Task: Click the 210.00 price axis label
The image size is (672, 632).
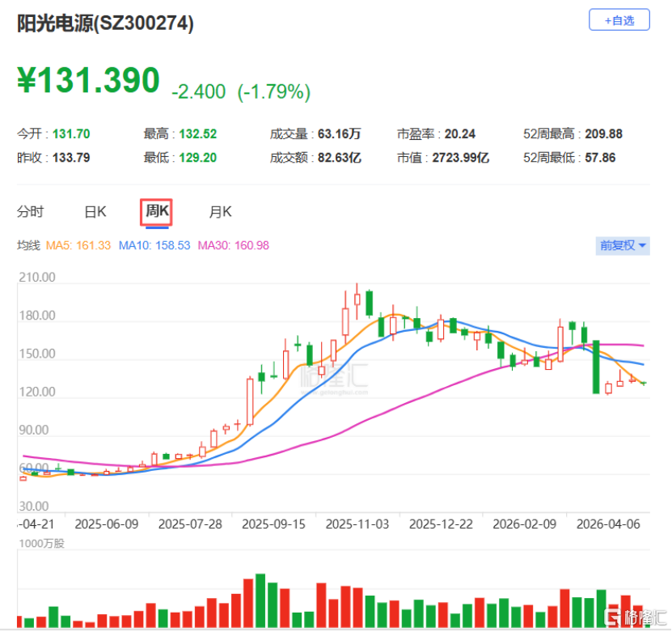Action: click(36, 276)
